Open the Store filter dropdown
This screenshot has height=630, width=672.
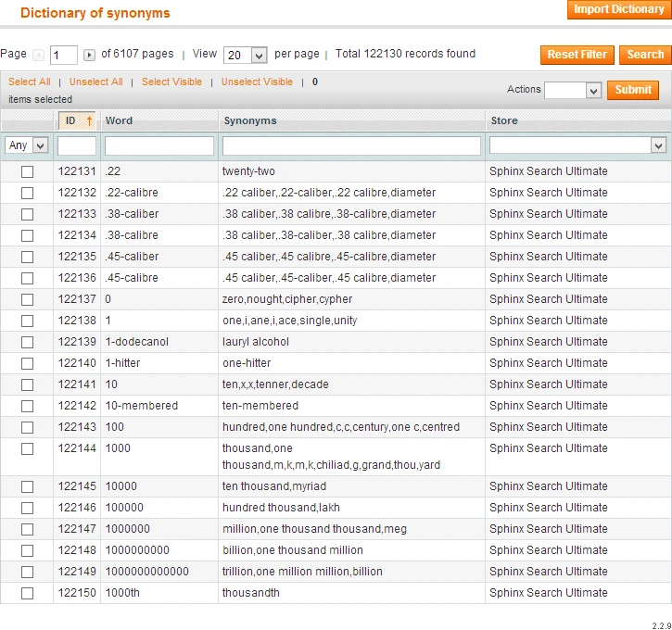[x=577, y=145]
